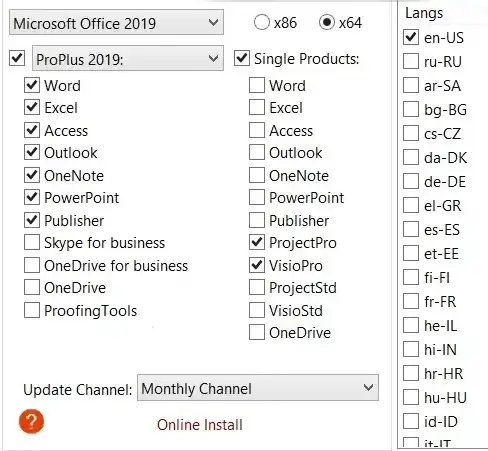The image size is (488, 451).
Task: Click the Online Install link
Action: 200,425
